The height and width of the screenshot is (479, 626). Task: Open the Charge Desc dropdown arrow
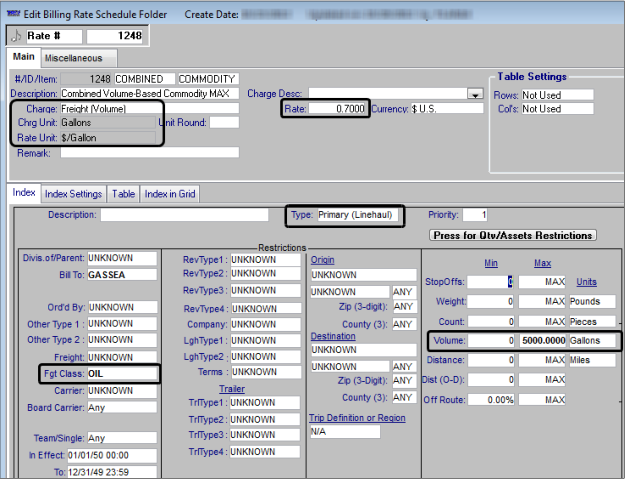coord(475,94)
